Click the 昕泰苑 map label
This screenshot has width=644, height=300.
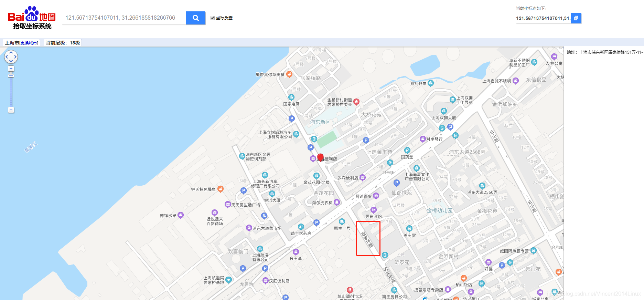pyautogui.click(x=402, y=262)
